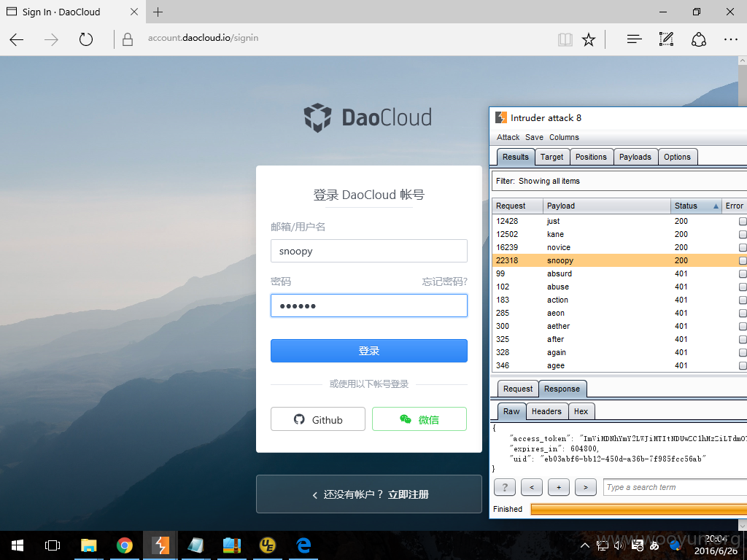Go back in the Edge browser
Screen dimensions: 747x560
point(17,39)
